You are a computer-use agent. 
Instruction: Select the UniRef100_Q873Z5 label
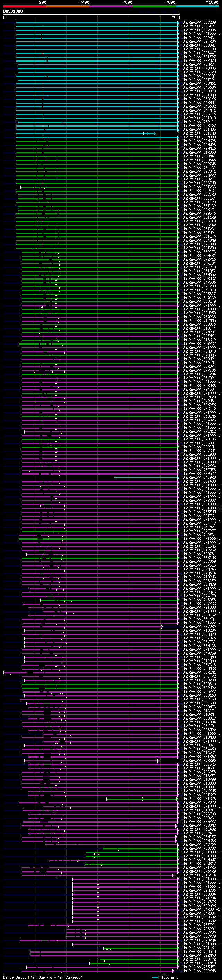199,638
